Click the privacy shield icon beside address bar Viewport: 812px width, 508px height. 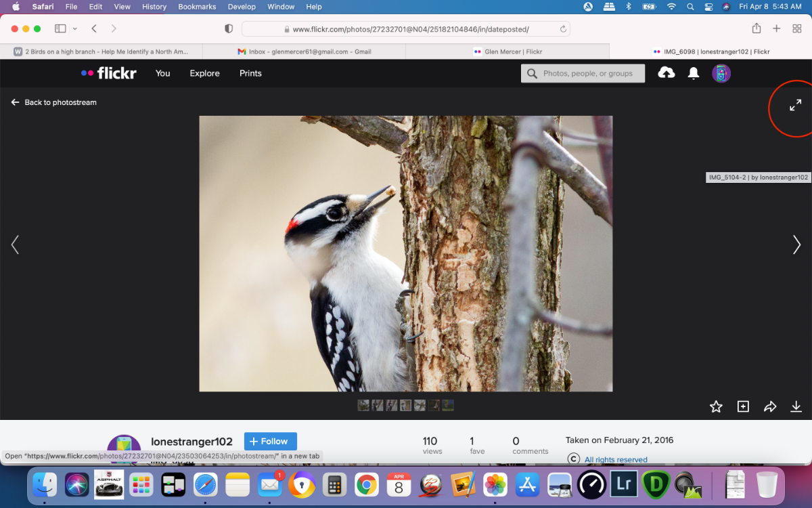click(x=229, y=28)
